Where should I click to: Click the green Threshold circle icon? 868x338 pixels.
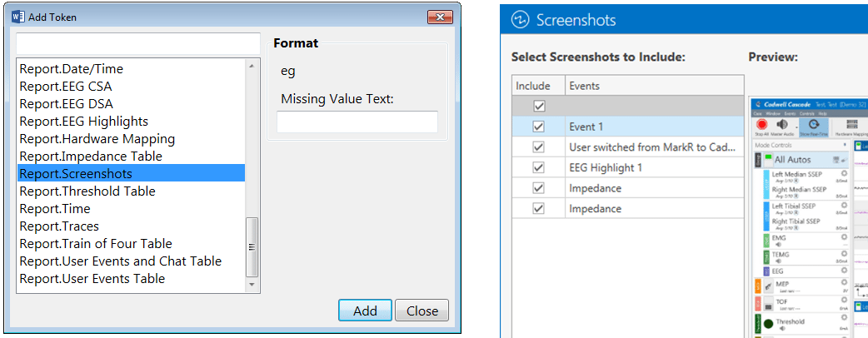pyautogui.click(x=768, y=323)
